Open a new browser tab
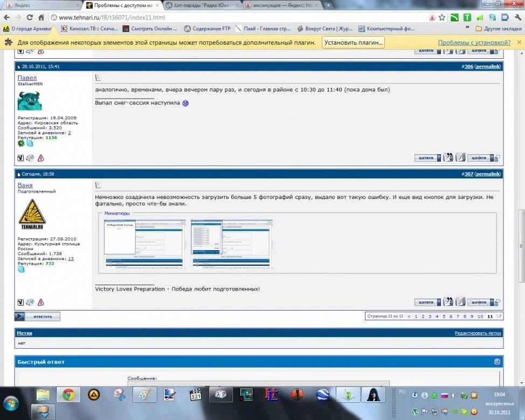525x420 pixels. tap(328, 5)
